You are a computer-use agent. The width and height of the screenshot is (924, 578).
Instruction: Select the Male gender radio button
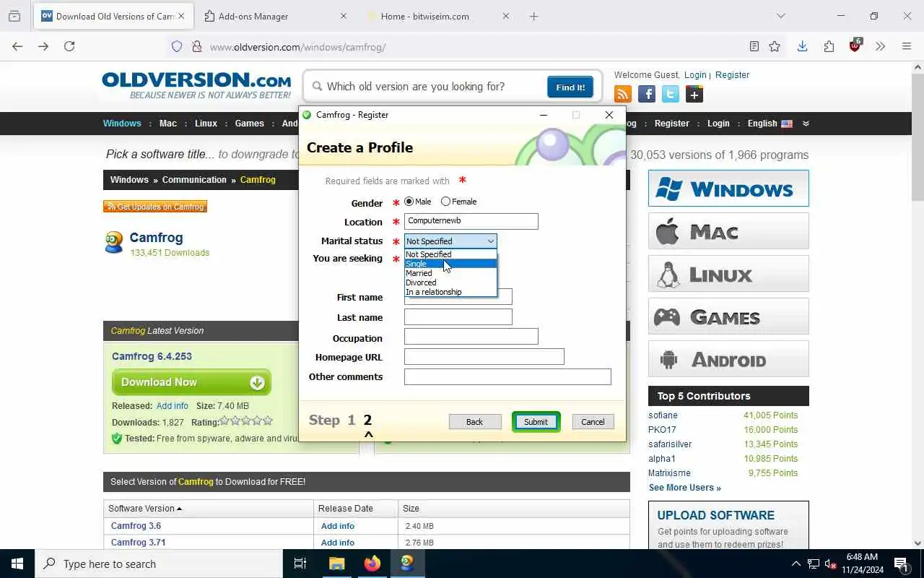pos(409,202)
